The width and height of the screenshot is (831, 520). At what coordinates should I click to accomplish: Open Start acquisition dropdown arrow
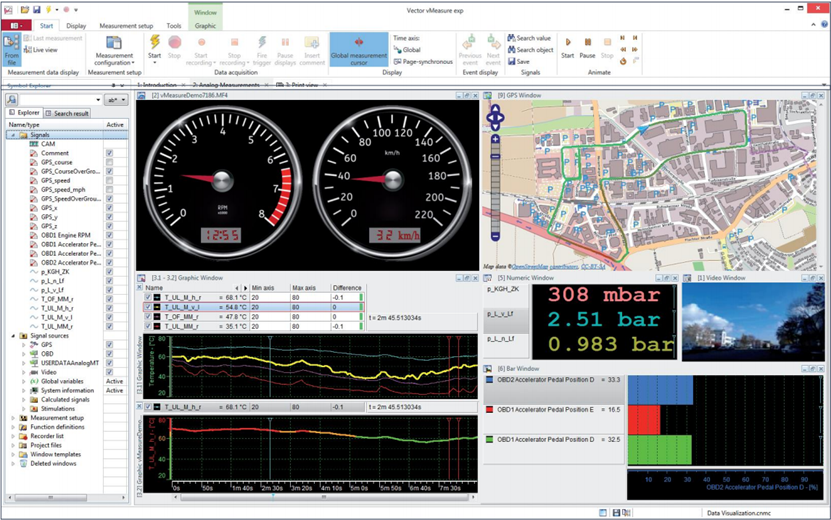coord(155,63)
